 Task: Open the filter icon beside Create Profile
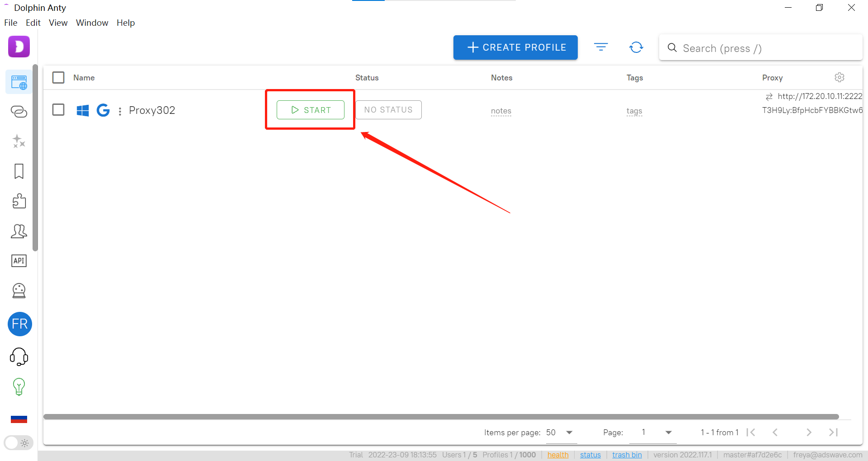click(601, 47)
